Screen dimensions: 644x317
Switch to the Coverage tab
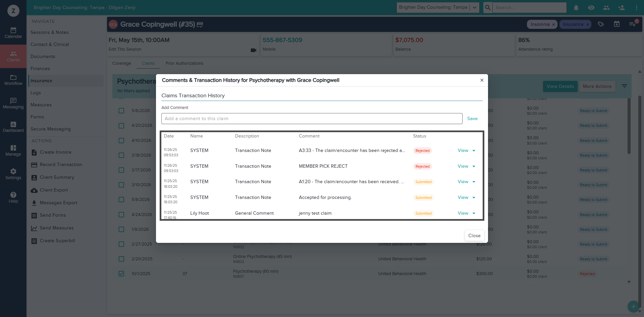click(121, 63)
